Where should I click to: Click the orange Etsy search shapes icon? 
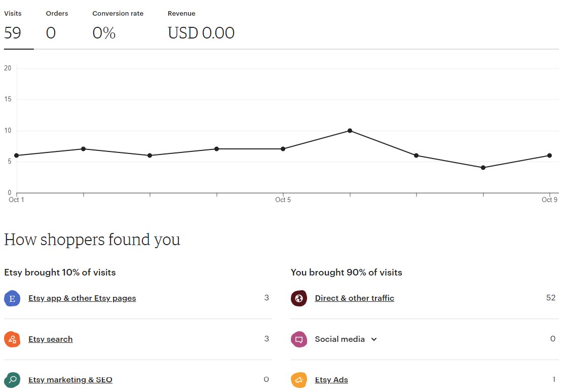click(12, 339)
